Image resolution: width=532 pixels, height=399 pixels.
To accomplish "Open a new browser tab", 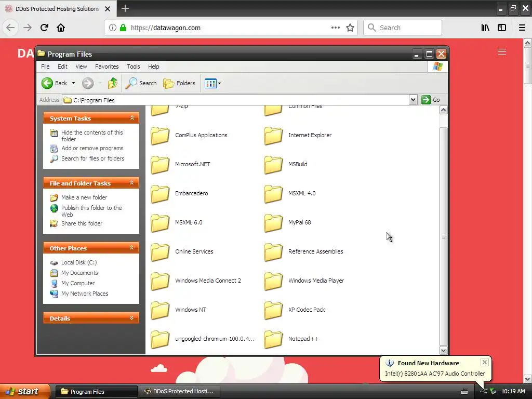I will pos(125,8).
